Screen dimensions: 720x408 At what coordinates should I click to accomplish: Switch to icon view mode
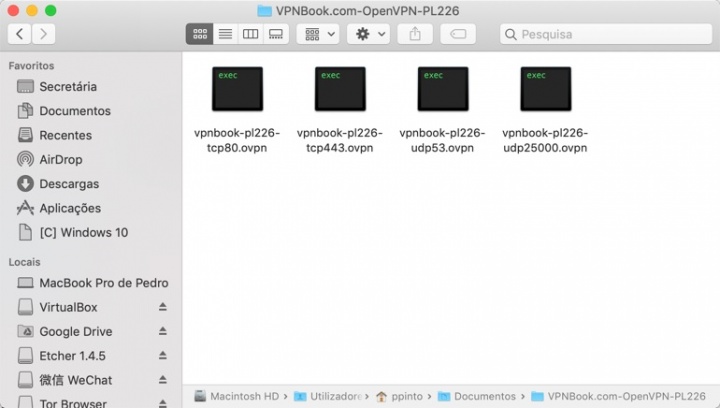pyautogui.click(x=199, y=34)
